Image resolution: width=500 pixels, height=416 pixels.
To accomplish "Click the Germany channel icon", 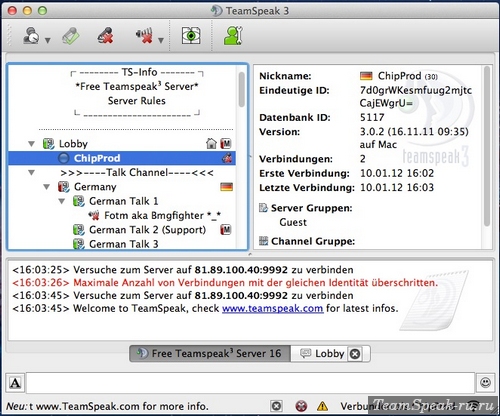I will tap(64, 187).
